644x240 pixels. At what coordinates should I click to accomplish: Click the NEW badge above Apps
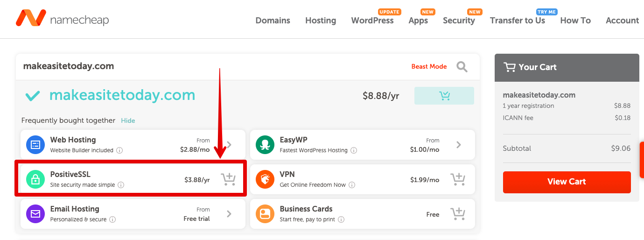pyautogui.click(x=428, y=12)
